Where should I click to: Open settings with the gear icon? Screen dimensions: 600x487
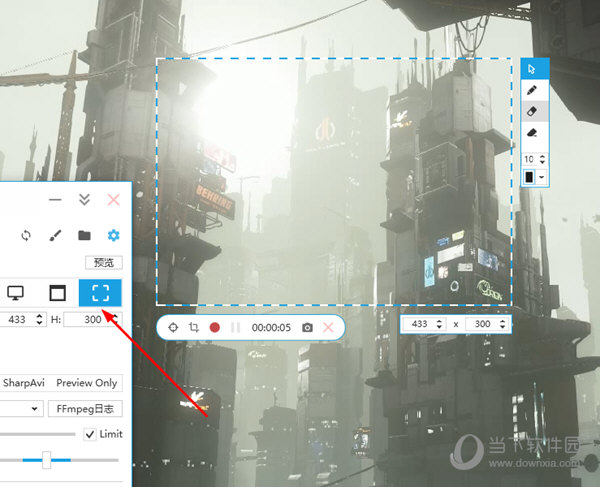click(x=113, y=235)
